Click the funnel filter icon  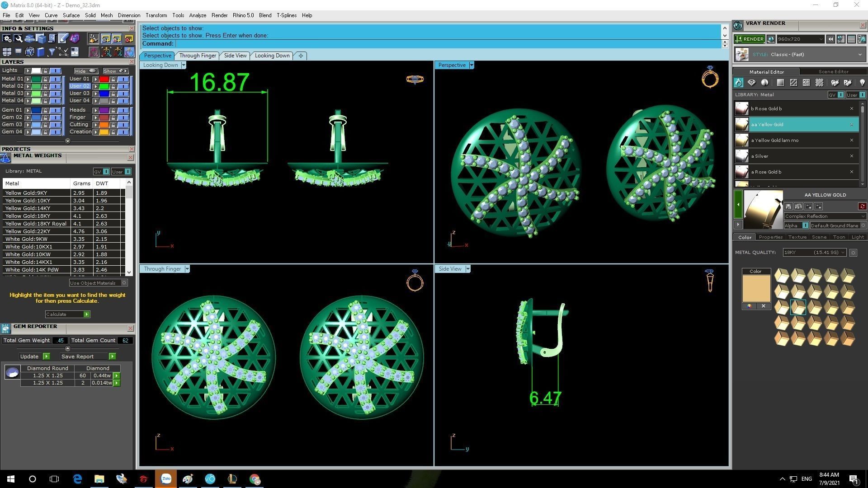point(52,52)
